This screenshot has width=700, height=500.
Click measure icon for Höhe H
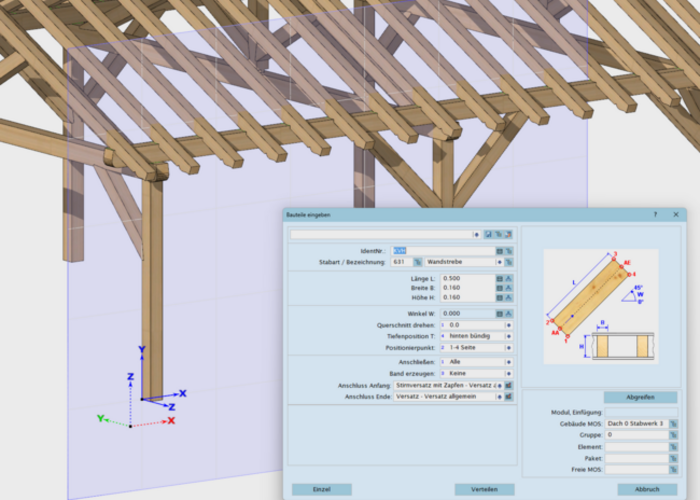[x=508, y=297]
